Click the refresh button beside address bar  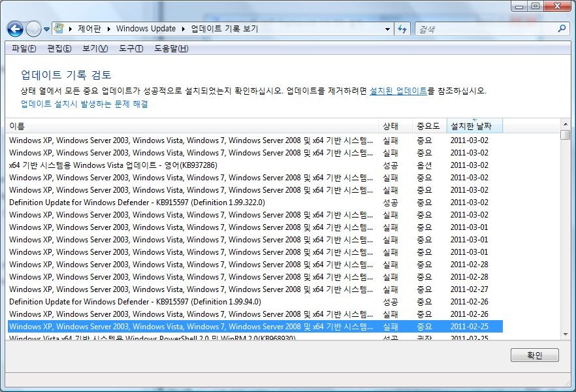click(x=402, y=29)
